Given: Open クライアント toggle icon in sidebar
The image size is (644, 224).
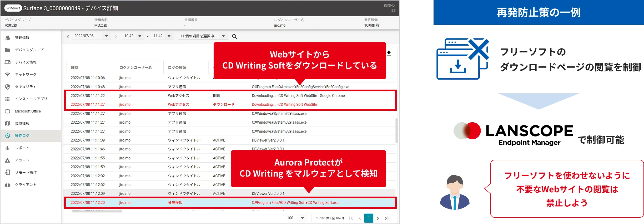Looking at the screenshot, I should pyautogui.click(x=7, y=185).
